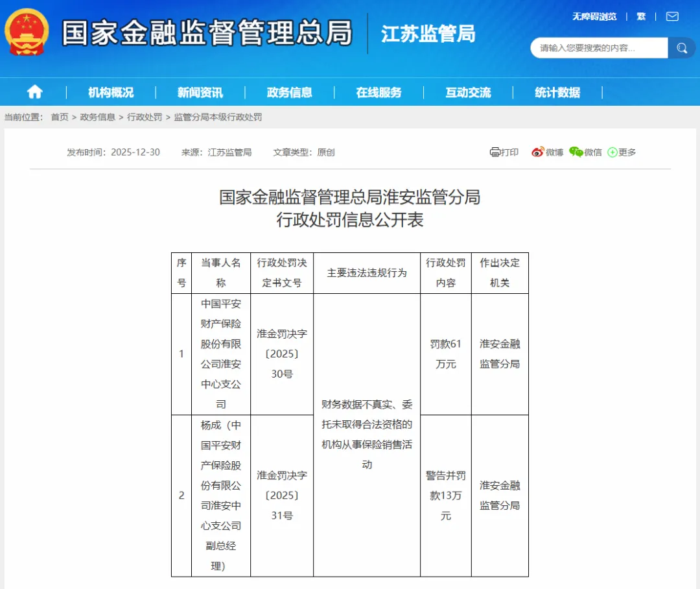Click header cell 序号
The image size is (700, 589).
[x=181, y=272]
